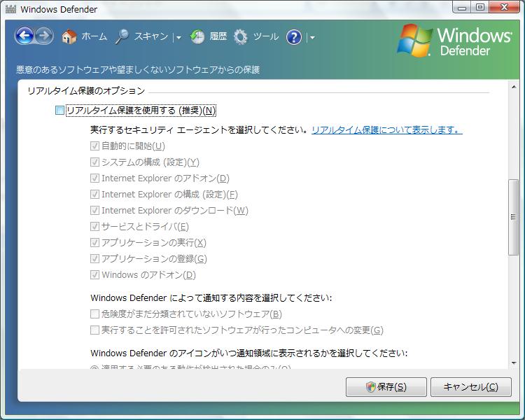Open the History (履歴) clock icon
The image size is (525, 420).
point(197,36)
